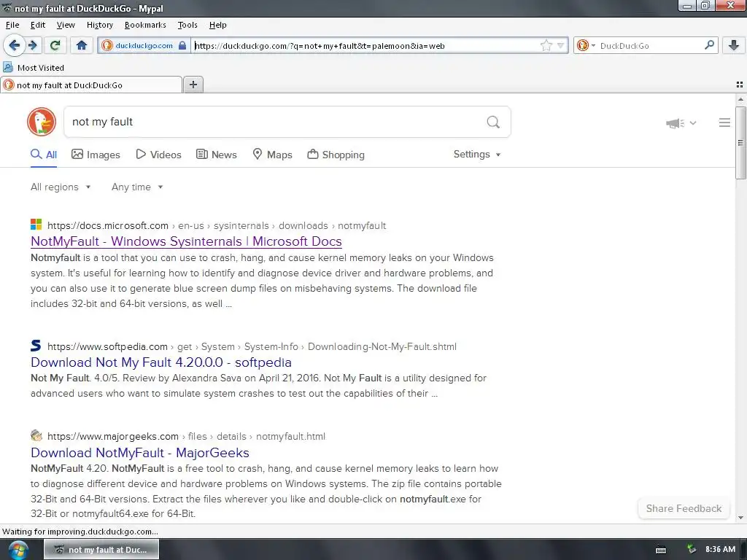Image resolution: width=747 pixels, height=560 pixels.
Task: Open the megaphone spread privacy menu
Action: 681,123
